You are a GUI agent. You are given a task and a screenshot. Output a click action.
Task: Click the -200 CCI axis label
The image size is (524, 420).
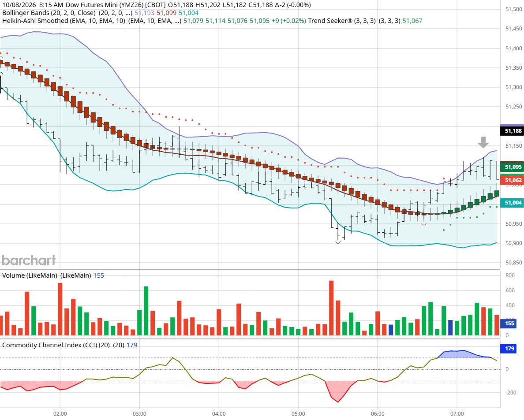tap(511, 393)
